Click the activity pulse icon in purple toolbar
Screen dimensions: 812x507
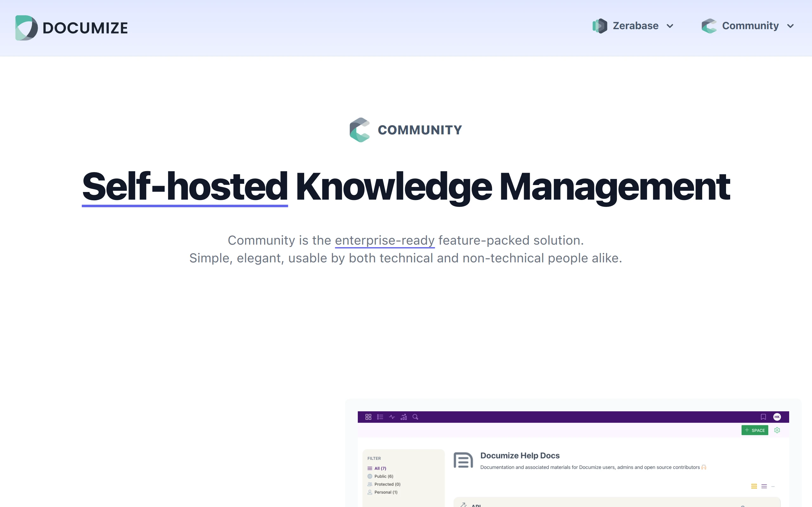click(392, 417)
